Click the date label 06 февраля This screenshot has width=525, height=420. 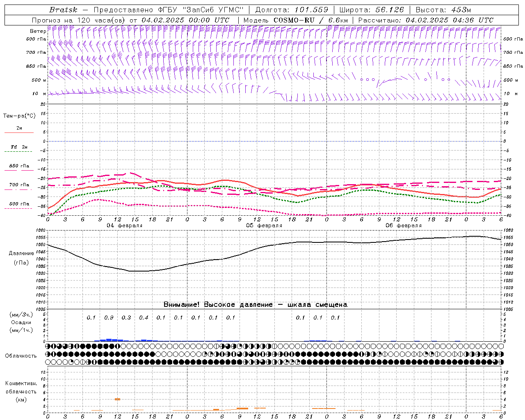404,226
